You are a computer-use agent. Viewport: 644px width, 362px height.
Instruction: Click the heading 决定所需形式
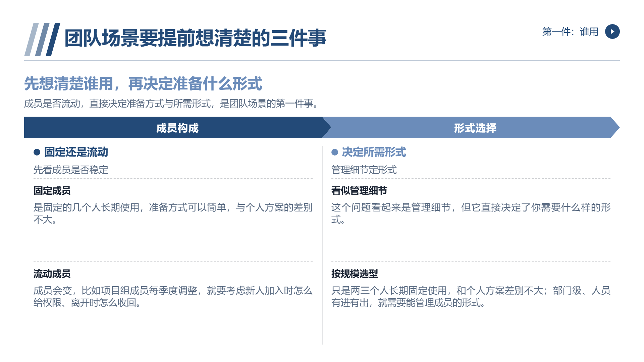pos(374,152)
